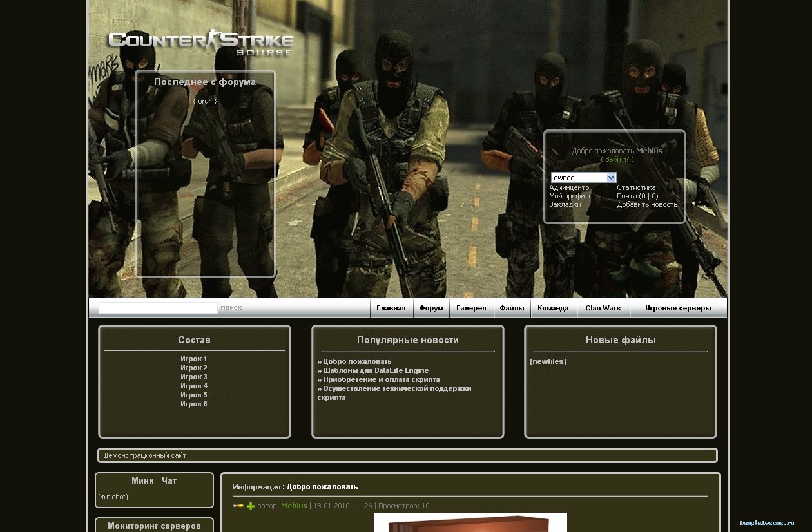The width and height of the screenshot is (812, 532).
Task: Open the Игровые серверы menu item
Action: click(678, 308)
